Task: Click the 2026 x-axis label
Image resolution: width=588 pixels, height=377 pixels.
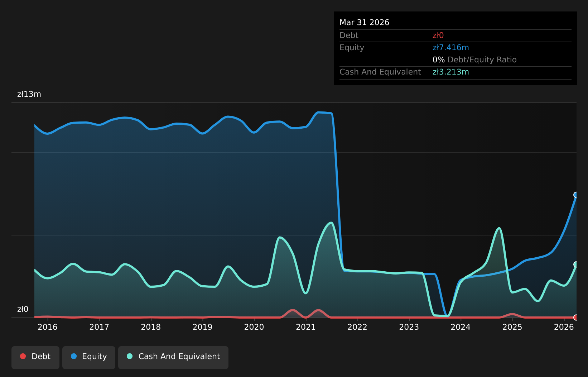Action: tap(564, 327)
